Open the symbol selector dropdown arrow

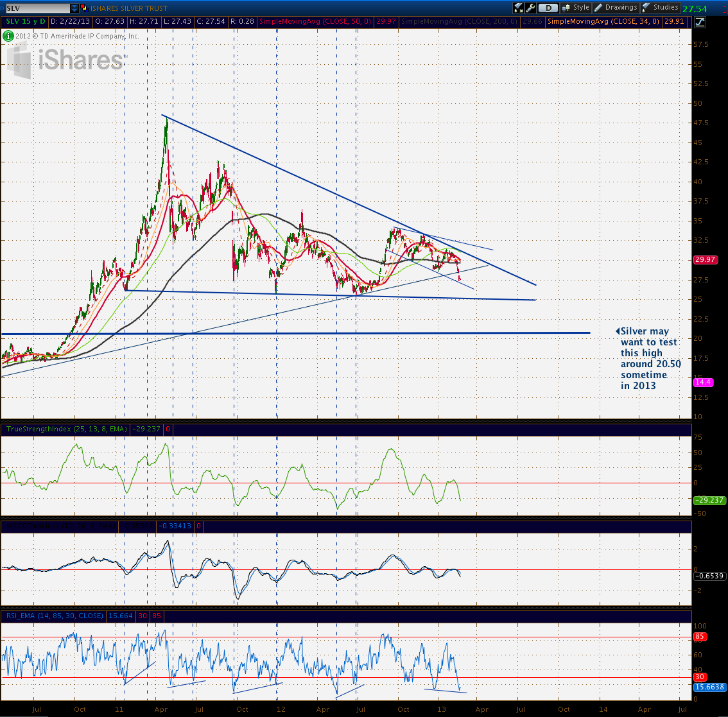tap(74, 8)
